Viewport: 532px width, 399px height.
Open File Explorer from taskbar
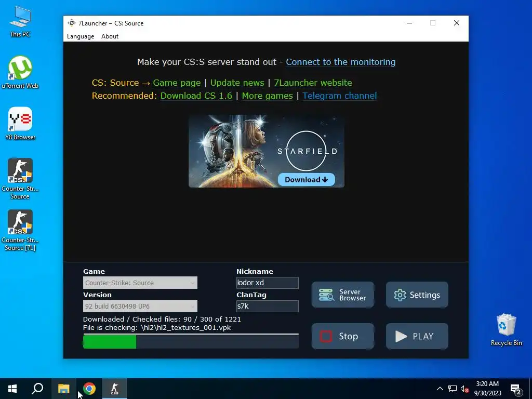63,389
